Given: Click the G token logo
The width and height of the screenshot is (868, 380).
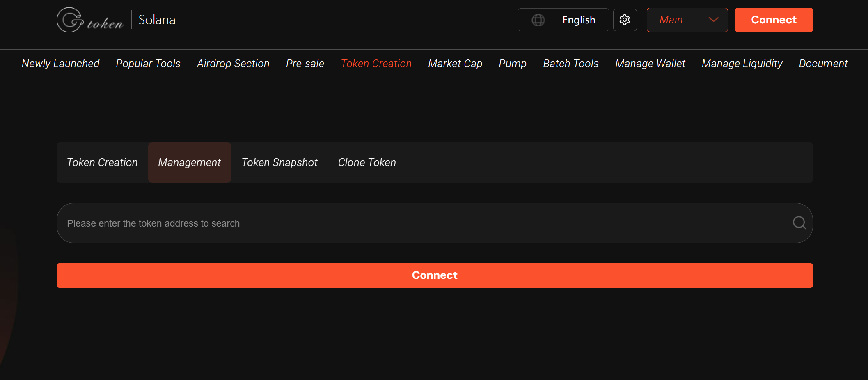Looking at the screenshot, I should tap(90, 20).
